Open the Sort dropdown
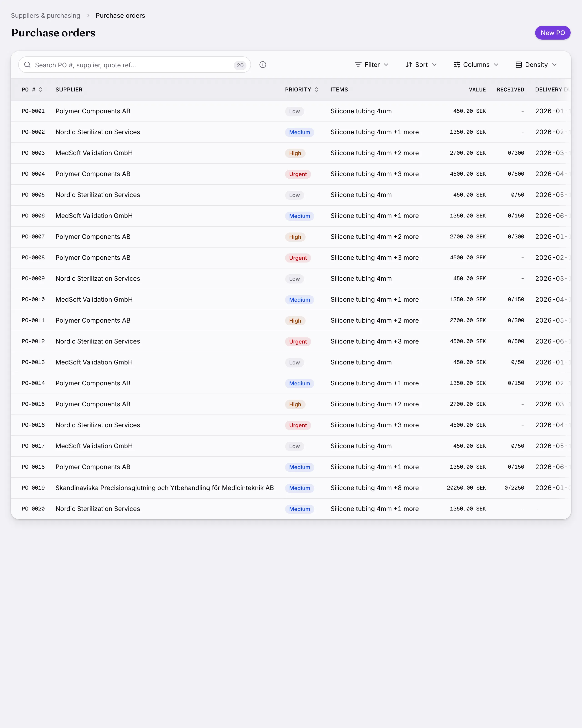The width and height of the screenshot is (582, 728). coord(421,64)
